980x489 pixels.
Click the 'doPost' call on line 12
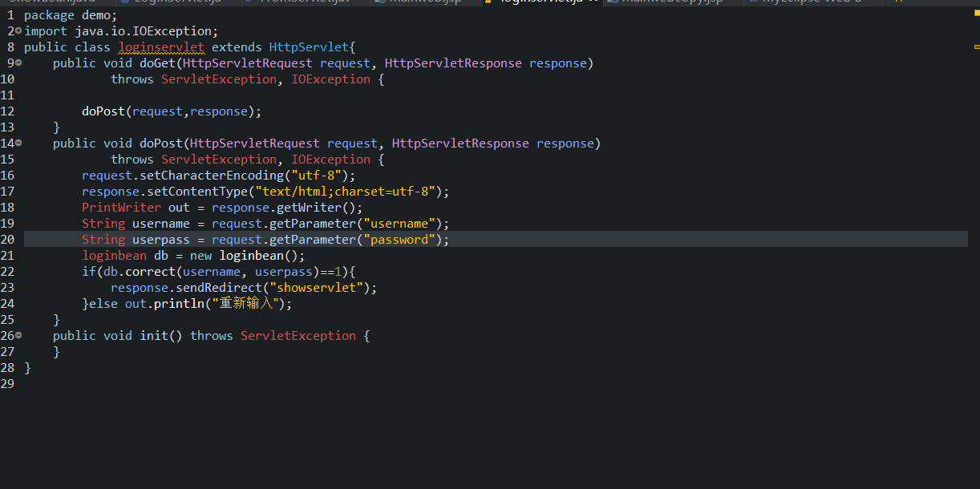coord(103,111)
